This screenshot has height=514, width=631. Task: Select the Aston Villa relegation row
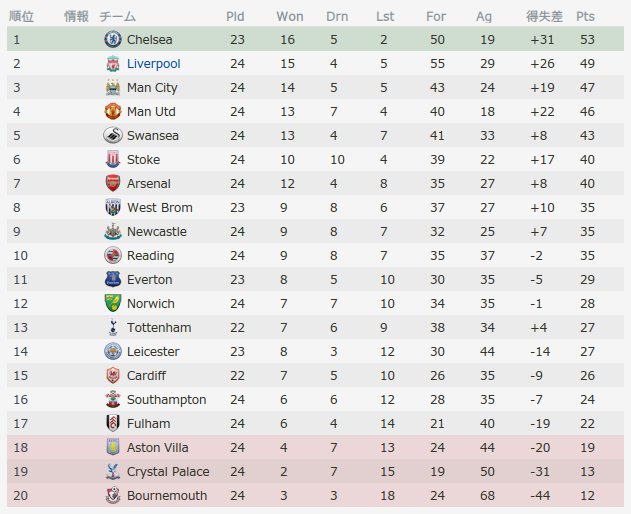316,447
